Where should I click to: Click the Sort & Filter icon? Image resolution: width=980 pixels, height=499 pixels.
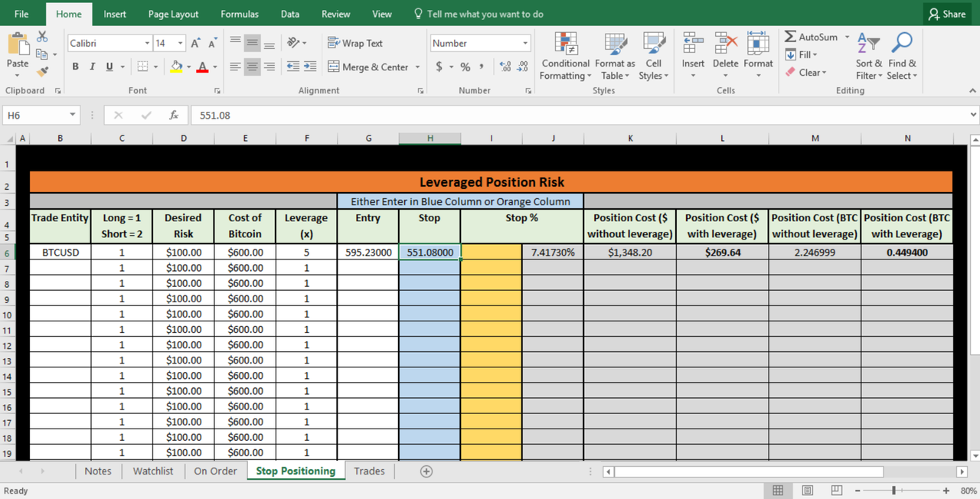coord(868,44)
